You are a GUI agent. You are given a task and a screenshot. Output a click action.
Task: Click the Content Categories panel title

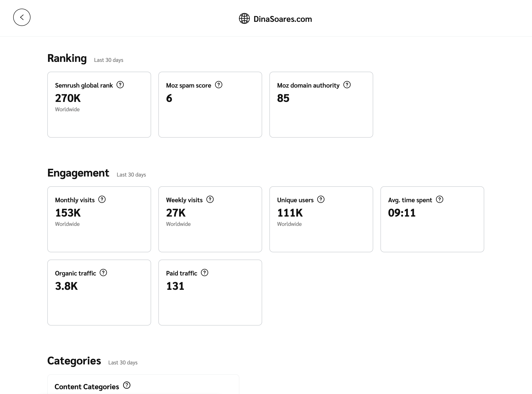tap(87, 386)
